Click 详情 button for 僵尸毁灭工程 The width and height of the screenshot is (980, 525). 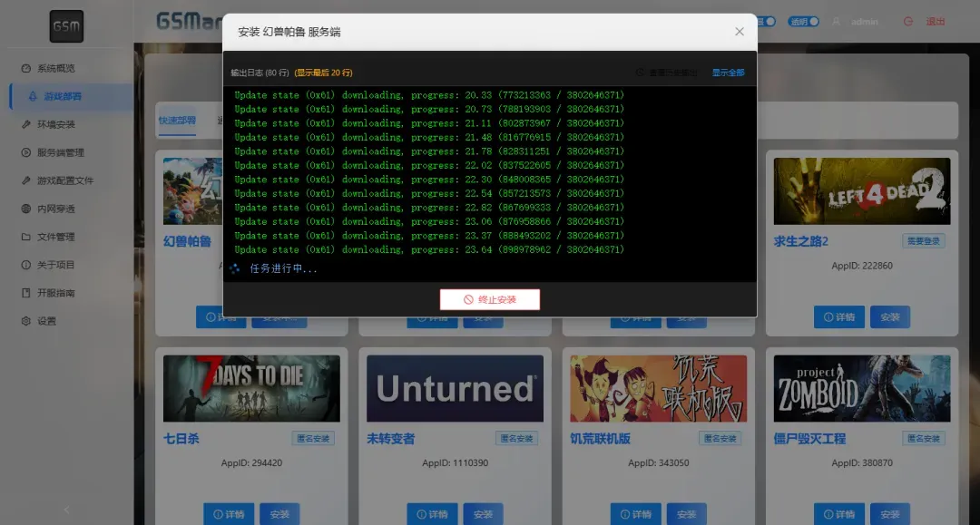(x=839, y=514)
